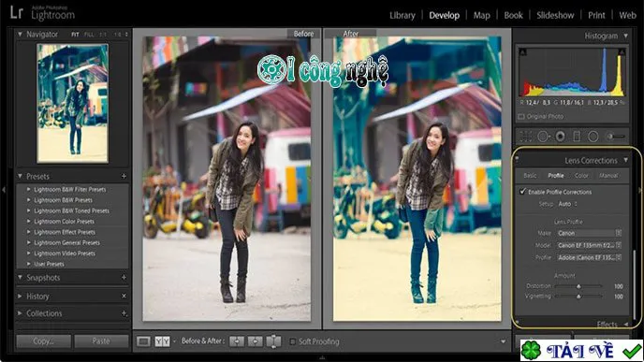The height and width of the screenshot is (362, 644).
Task: Open the lens Make dropdown showing Canon
Action: pos(589,233)
